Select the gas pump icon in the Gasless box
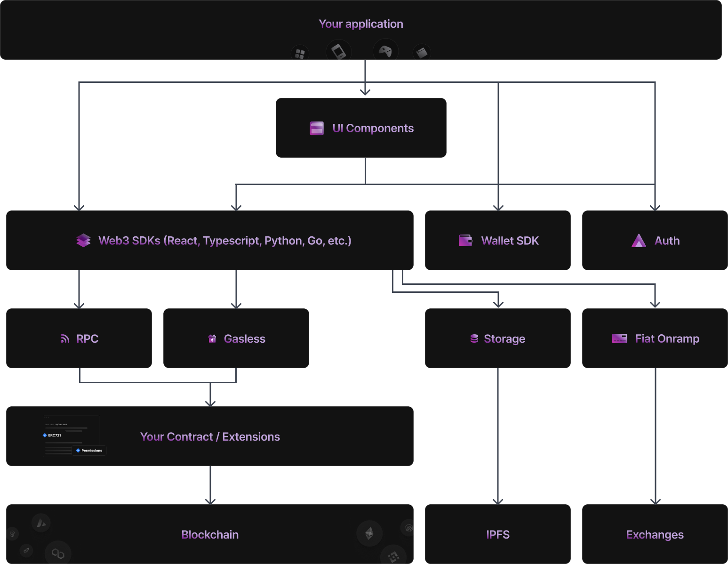The image size is (728, 564). (x=212, y=338)
